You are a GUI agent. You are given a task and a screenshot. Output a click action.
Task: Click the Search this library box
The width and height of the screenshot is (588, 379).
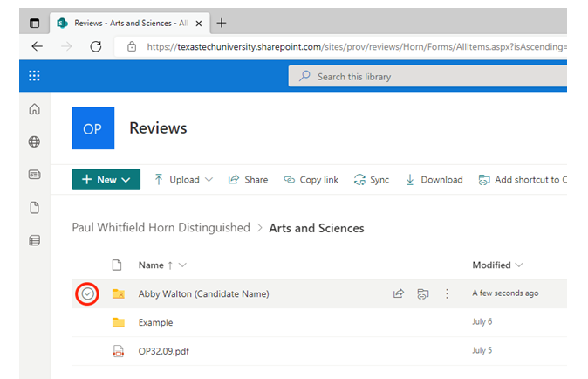[427, 77]
